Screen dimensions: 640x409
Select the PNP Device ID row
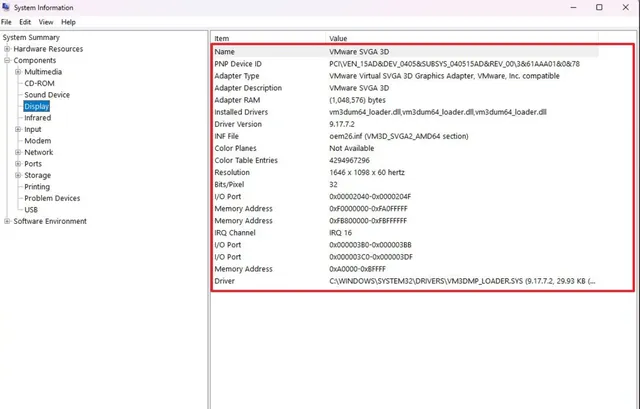(405, 64)
